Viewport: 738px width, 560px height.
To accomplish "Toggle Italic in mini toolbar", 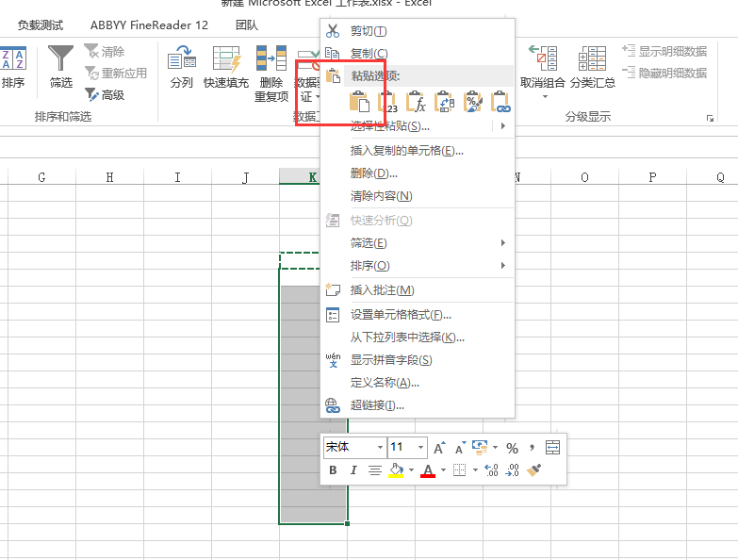I will tap(353, 470).
